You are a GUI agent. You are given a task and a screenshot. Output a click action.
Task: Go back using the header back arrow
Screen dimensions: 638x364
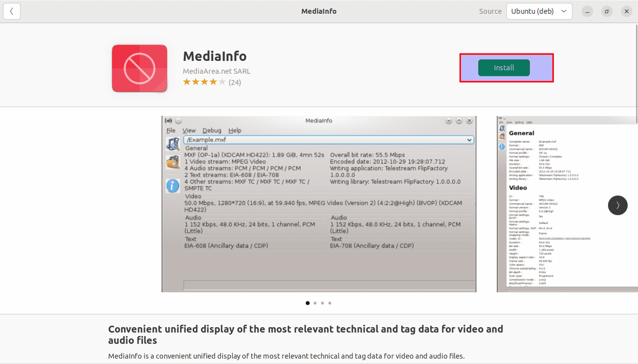pyautogui.click(x=12, y=11)
